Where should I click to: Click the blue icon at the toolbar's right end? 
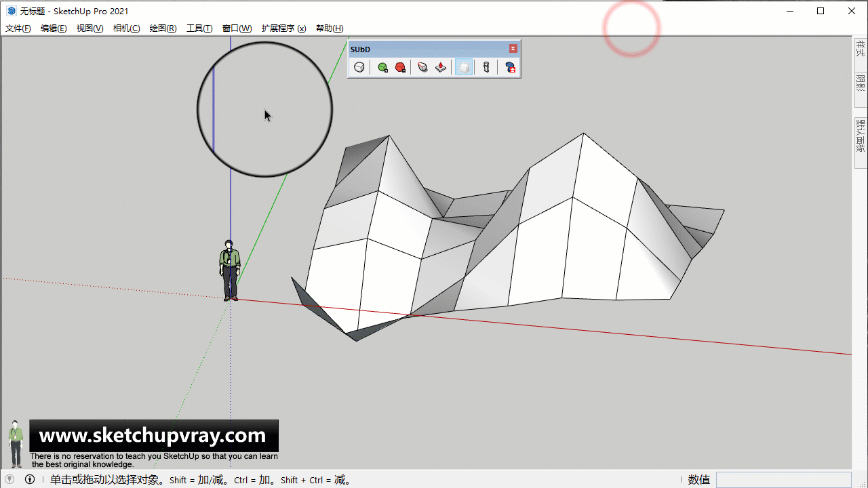pyautogui.click(x=510, y=67)
